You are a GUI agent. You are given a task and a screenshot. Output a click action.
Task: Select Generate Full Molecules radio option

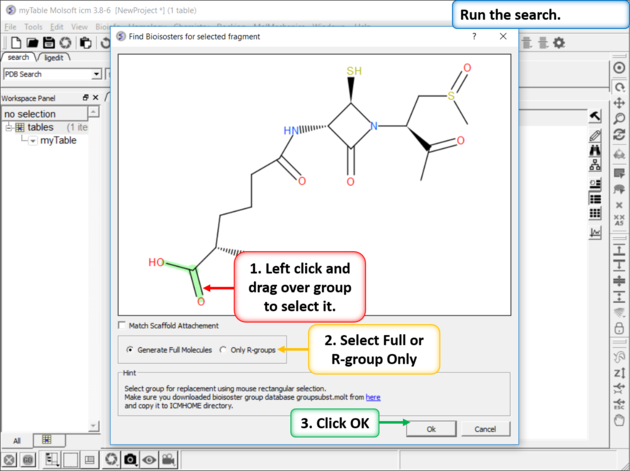[x=130, y=350]
